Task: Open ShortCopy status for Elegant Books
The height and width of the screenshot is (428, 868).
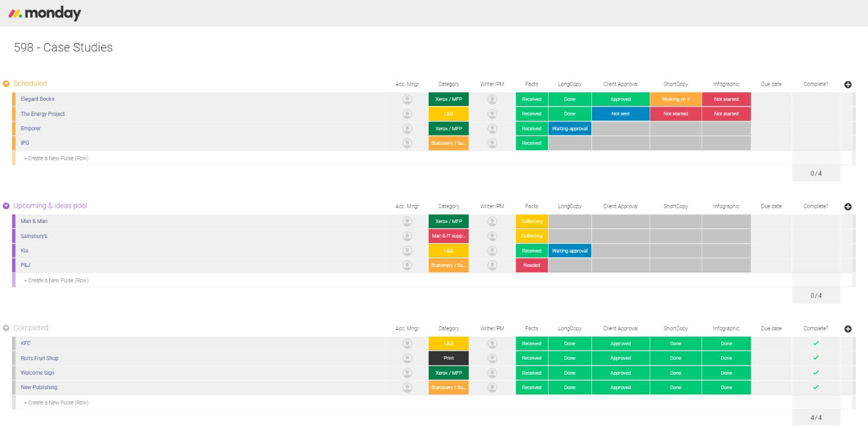Action: [x=675, y=100]
